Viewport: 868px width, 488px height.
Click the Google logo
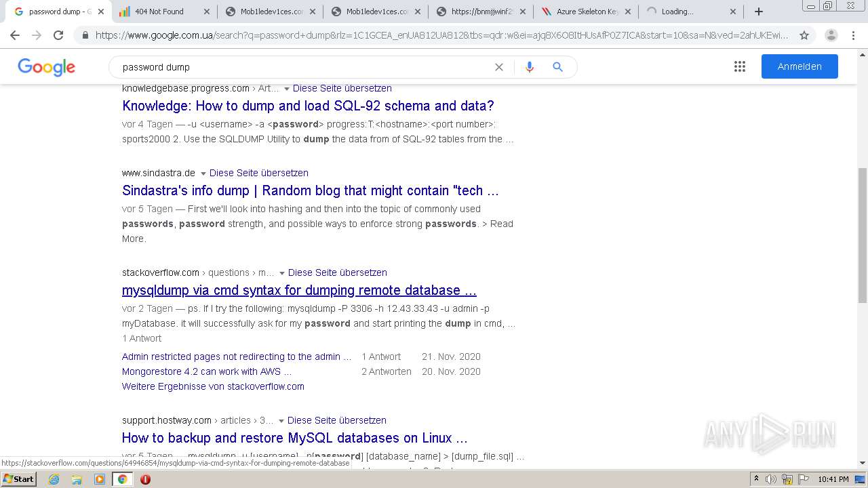46,67
